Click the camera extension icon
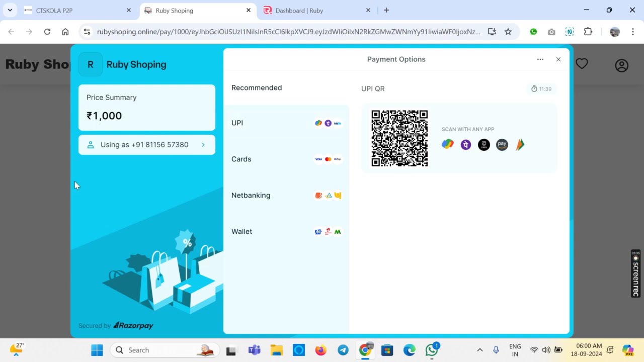 (x=551, y=32)
